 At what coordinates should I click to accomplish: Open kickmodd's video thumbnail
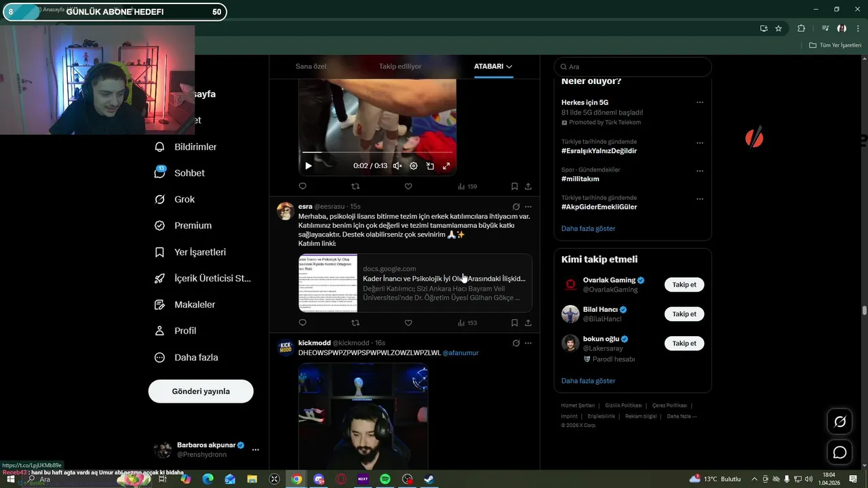(363, 417)
